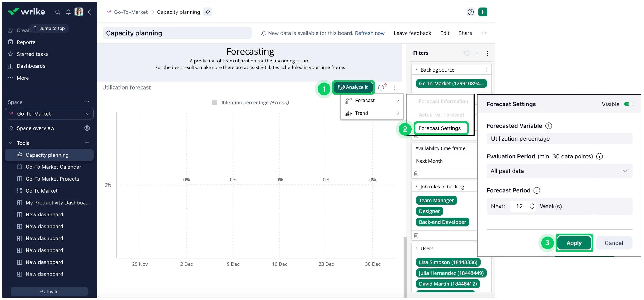Image resolution: width=644 pixels, height=300 pixels.
Task: Toggle the Utilization percentage legend checkbox
Action: pyautogui.click(x=214, y=102)
